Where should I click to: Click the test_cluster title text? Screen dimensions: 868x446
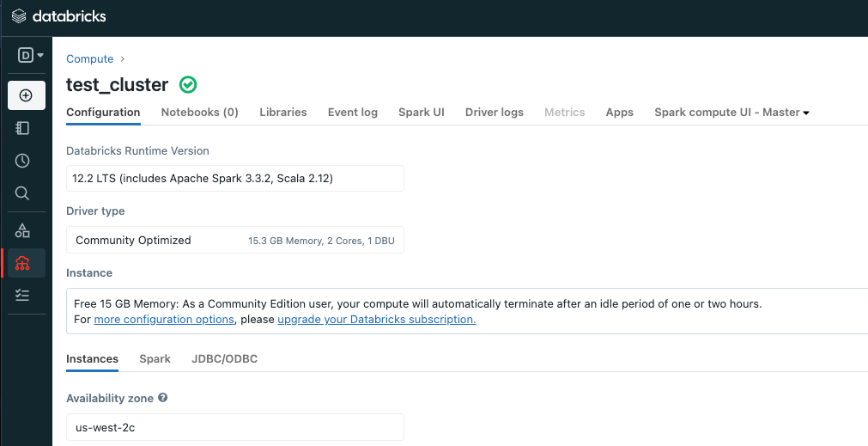(x=118, y=85)
